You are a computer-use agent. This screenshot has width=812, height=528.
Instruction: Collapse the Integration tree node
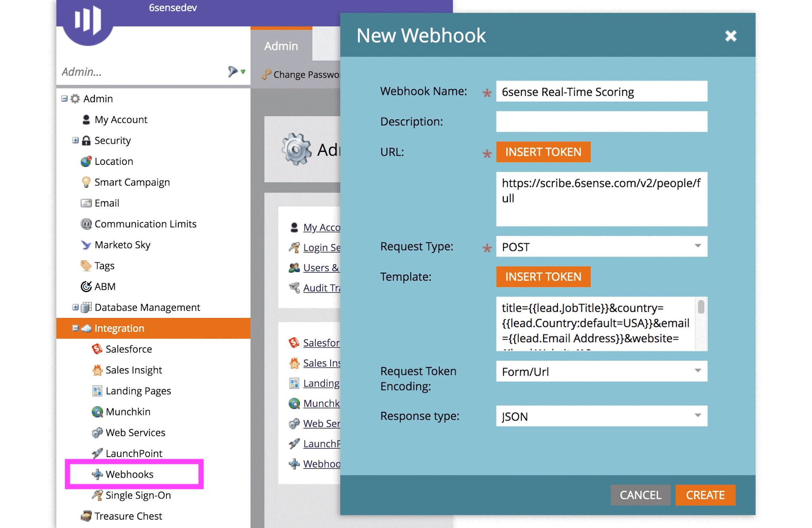(75, 328)
